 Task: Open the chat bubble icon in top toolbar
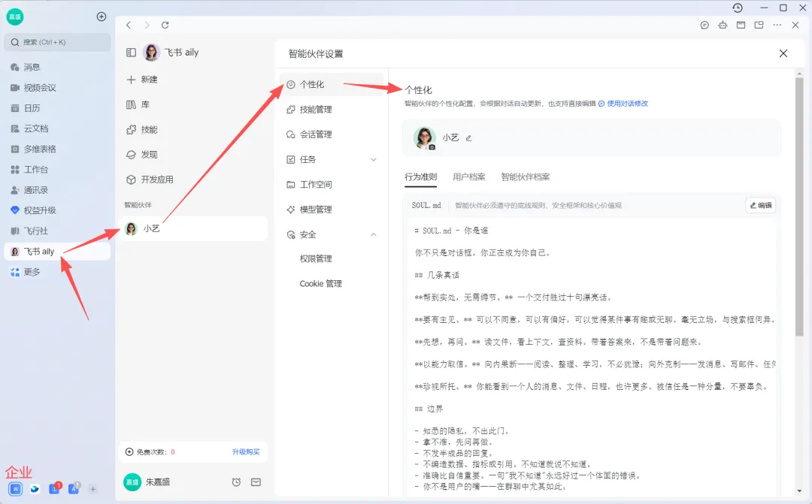(x=704, y=25)
